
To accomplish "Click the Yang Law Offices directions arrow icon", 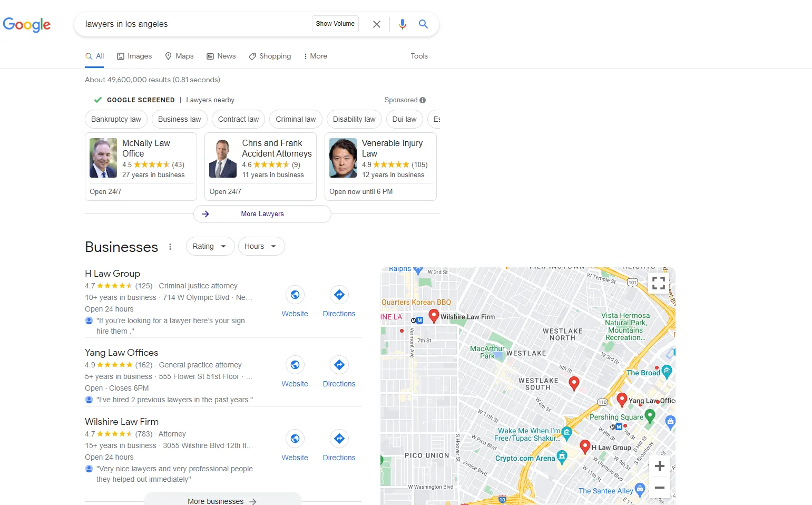I will pos(339,365).
